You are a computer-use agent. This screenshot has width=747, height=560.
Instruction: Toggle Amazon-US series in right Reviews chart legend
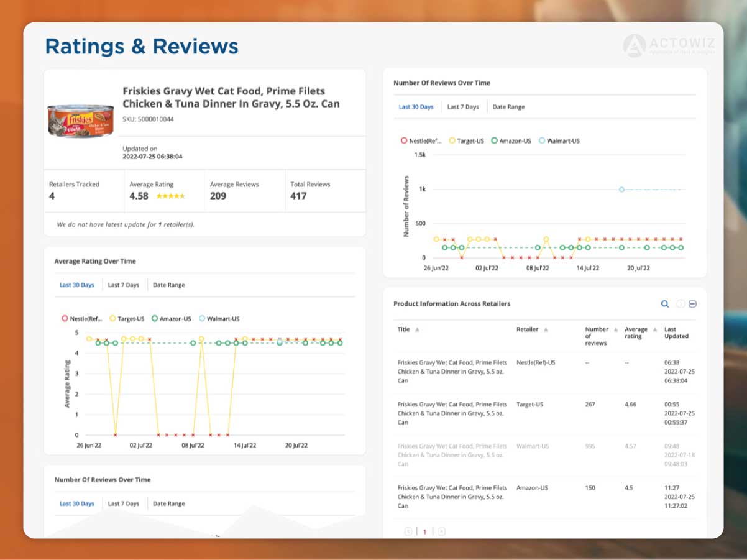[x=511, y=141]
